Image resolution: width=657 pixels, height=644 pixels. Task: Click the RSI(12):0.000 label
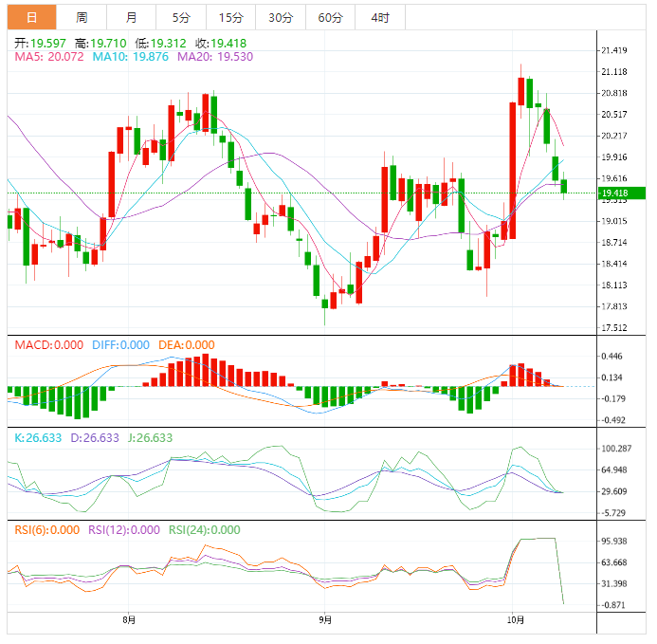click(124, 530)
